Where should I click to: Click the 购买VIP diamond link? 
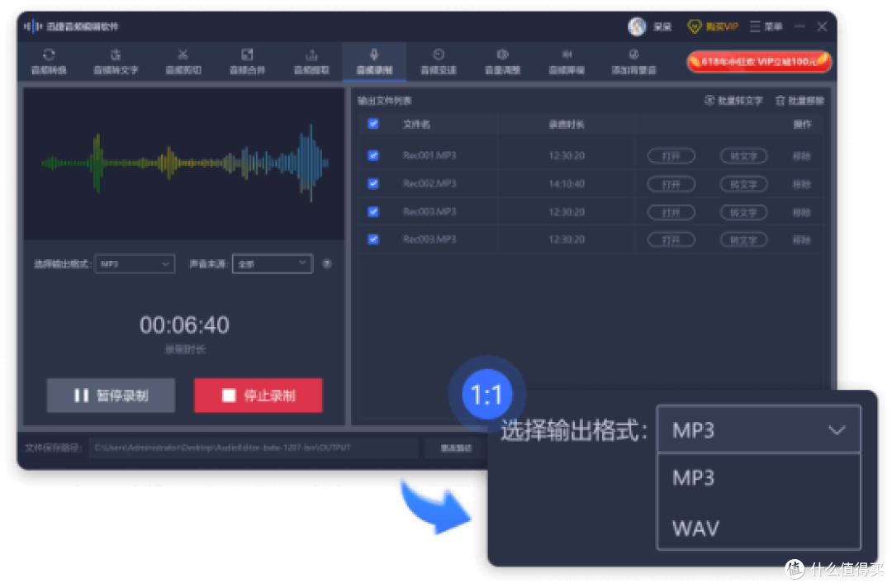click(x=713, y=26)
